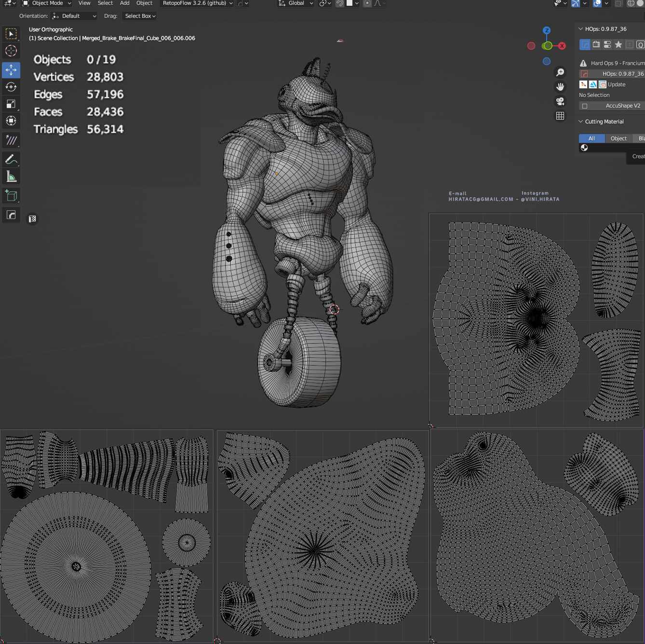
Task: Toggle snapping magnet in the header
Action: coord(340,3)
